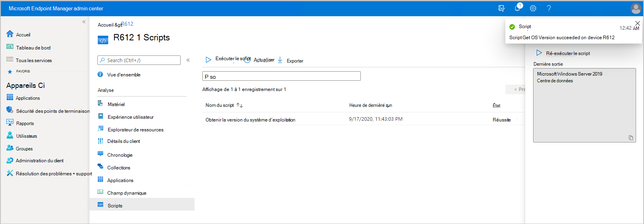Click the FAVORIS star label
644x224 pixels.
pos(23,72)
